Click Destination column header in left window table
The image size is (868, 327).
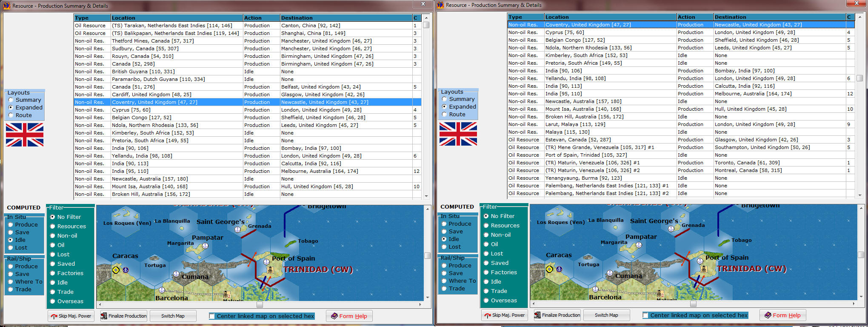(x=346, y=18)
